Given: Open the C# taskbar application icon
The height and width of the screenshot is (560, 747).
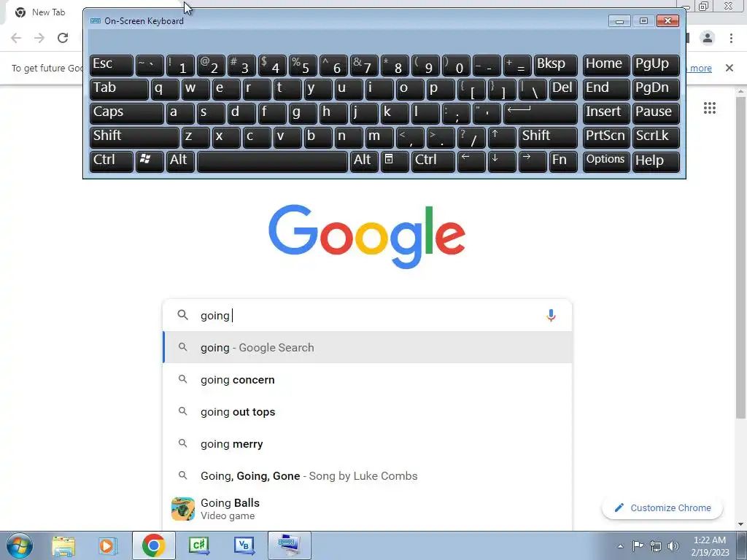Looking at the screenshot, I should (198, 545).
